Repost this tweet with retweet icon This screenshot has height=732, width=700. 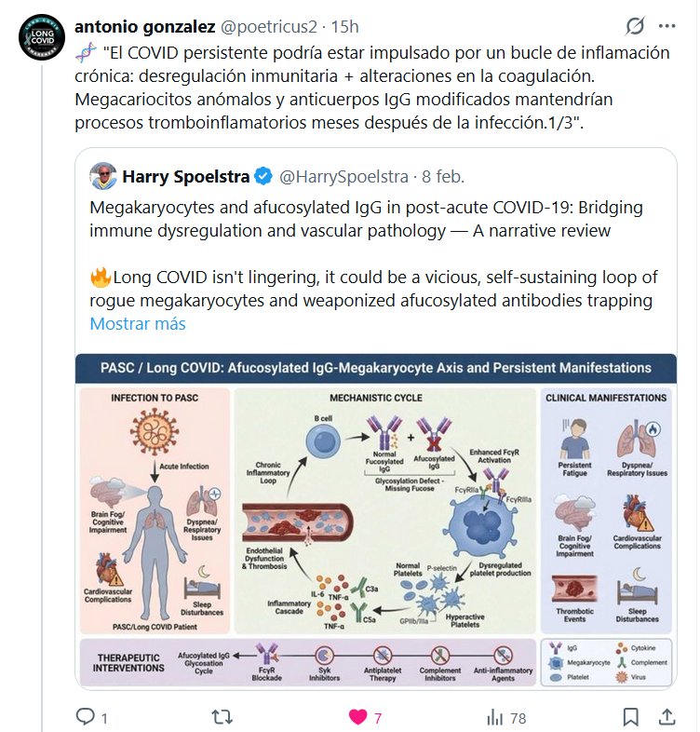223,717
